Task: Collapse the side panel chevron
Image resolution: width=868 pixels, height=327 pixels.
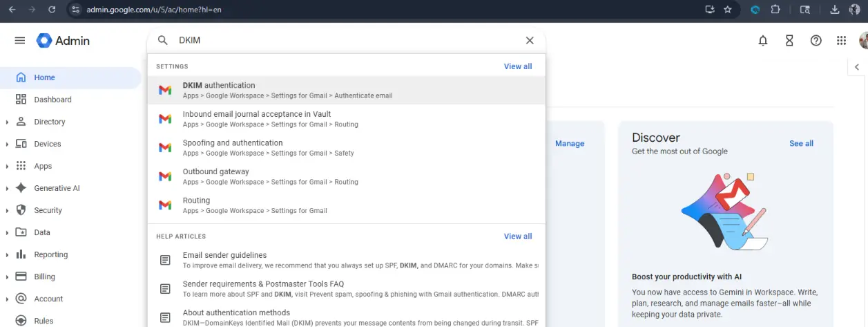Action: tap(857, 67)
